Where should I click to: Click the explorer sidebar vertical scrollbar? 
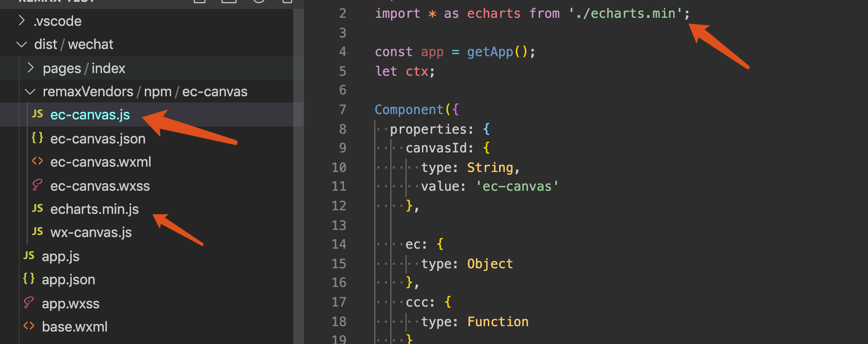[x=298, y=176]
